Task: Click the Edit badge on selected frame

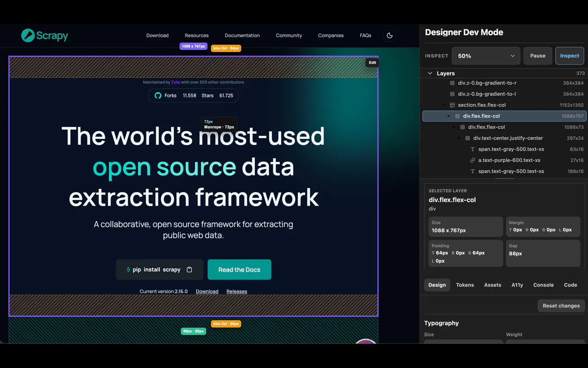Action: coord(373,63)
